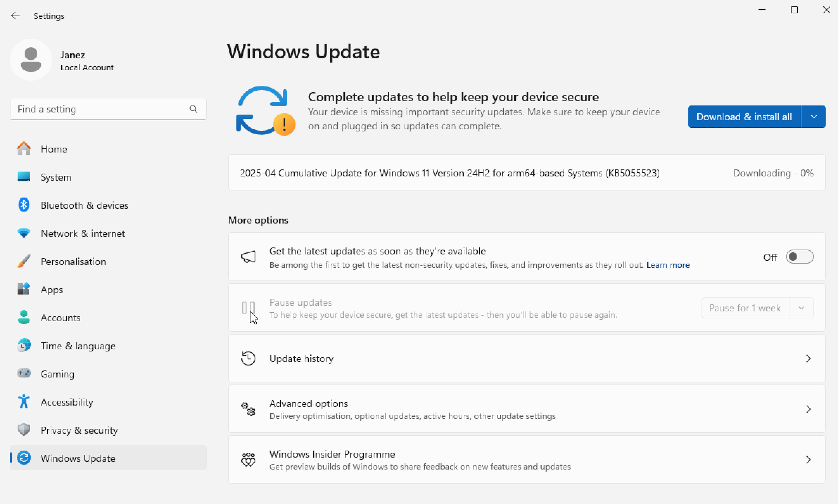Open Network & internet settings page

(83, 233)
